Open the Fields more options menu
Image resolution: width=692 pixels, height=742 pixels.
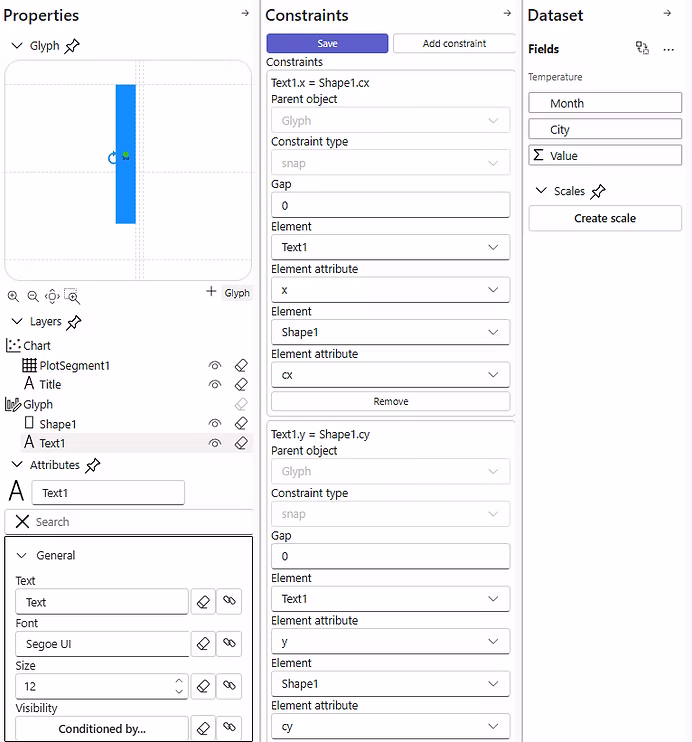click(668, 49)
